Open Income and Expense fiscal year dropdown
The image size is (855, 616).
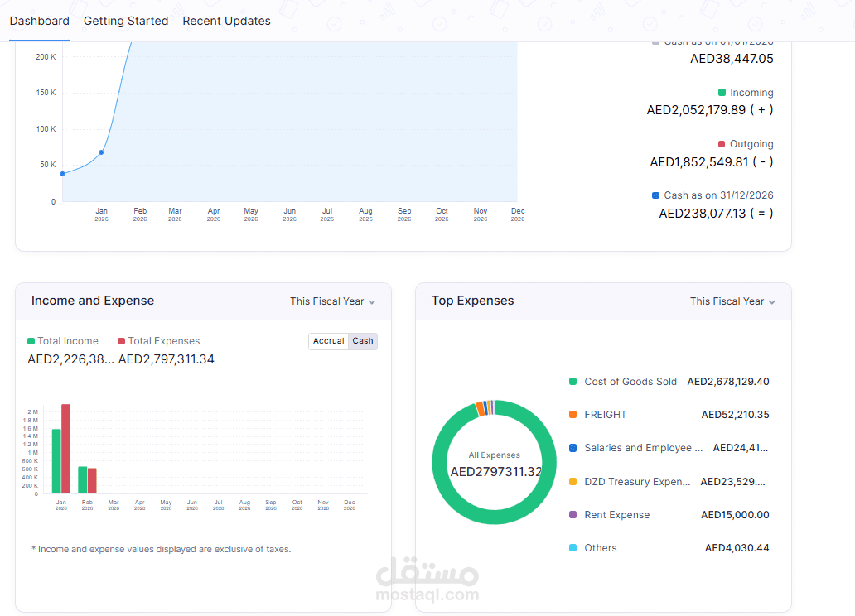[332, 301]
